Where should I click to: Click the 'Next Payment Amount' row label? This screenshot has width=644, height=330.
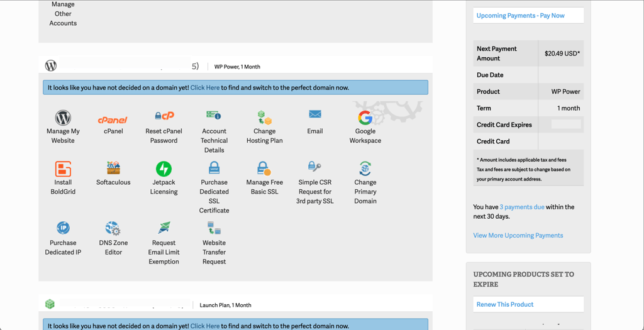tap(497, 53)
